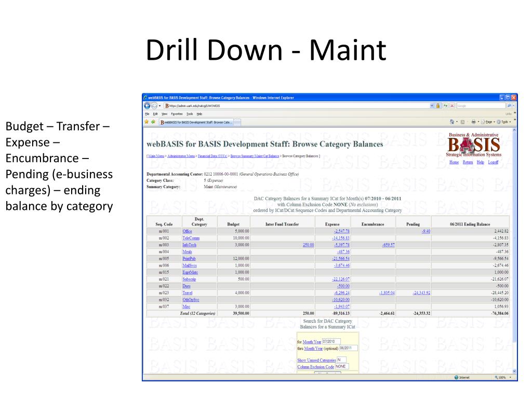The width and height of the screenshot is (532, 399).
Task: Click the -659.57 encumbrance link
Action: click(x=388, y=245)
